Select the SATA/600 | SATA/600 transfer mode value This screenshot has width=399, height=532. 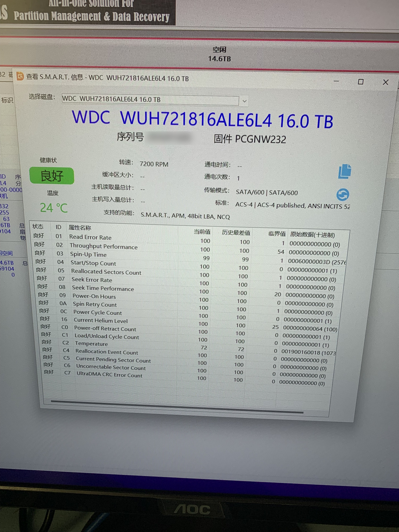[x=267, y=192]
